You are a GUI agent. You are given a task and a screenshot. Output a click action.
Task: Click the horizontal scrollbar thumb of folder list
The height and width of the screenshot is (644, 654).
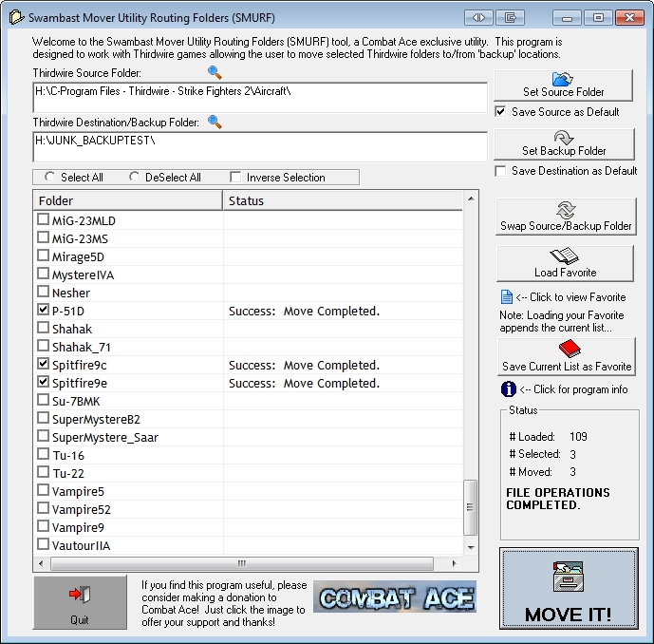click(242, 563)
